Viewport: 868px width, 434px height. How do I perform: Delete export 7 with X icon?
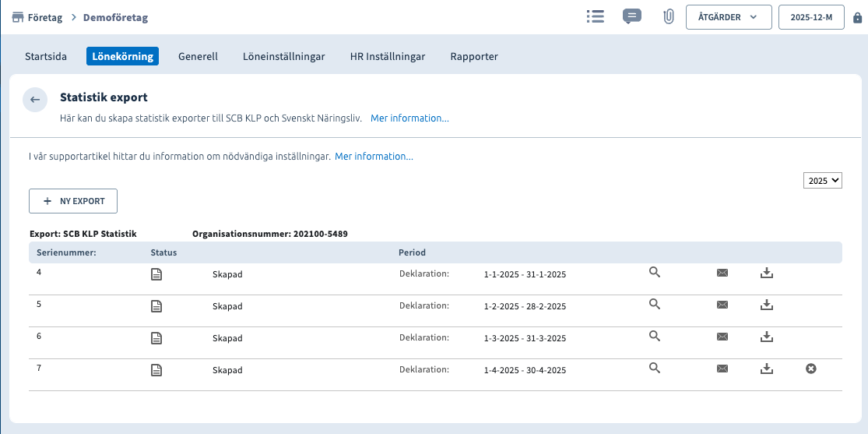[810, 369]
